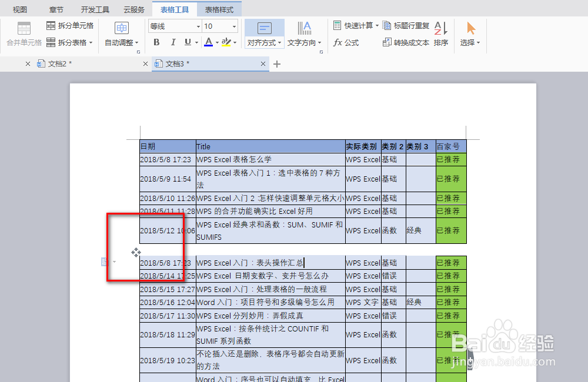588x382 pixels.
Task: Click the table move handle icon
Action: pos(136,252)
